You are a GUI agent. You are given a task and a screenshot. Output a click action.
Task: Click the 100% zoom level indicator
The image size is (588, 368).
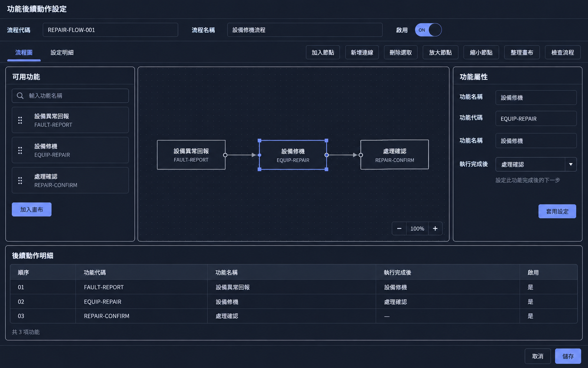coord(417,229)
